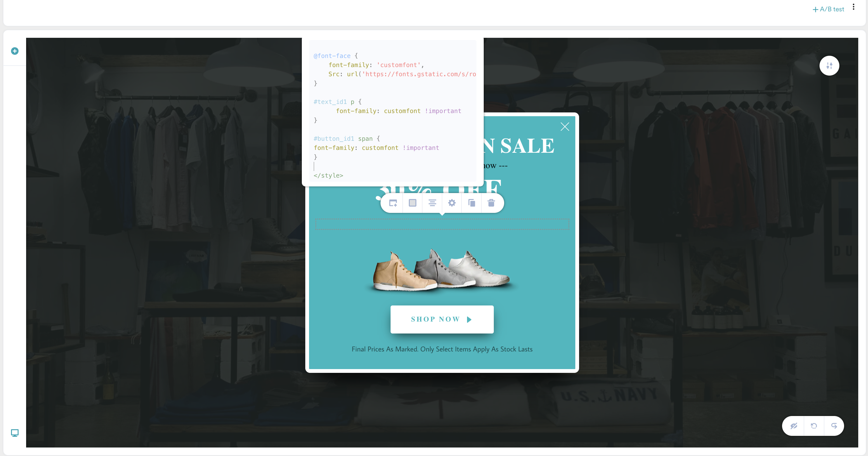
Task: Select the sneakers image in the popup
Action: (x=442, y=270)
